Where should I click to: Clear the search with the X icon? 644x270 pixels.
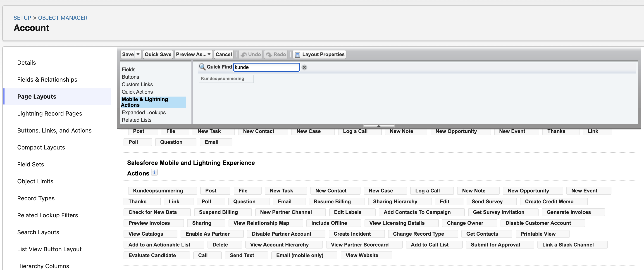[x=304, y=67]
